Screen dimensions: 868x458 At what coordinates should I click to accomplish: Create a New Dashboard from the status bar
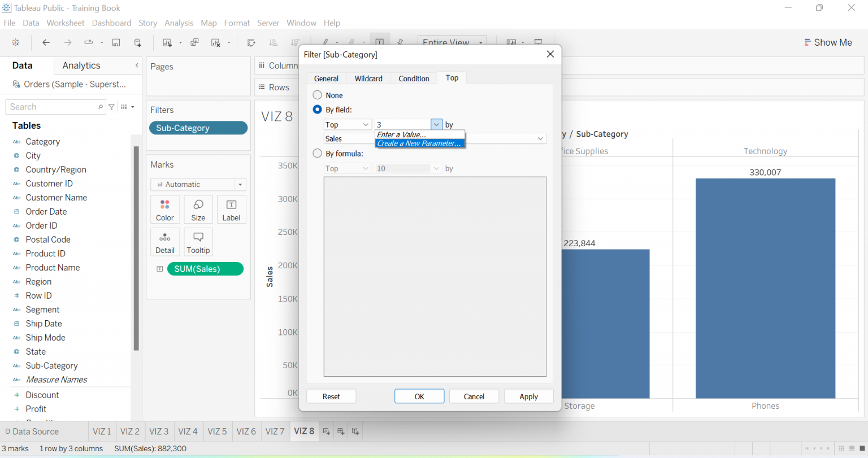[x=340, y=431]
